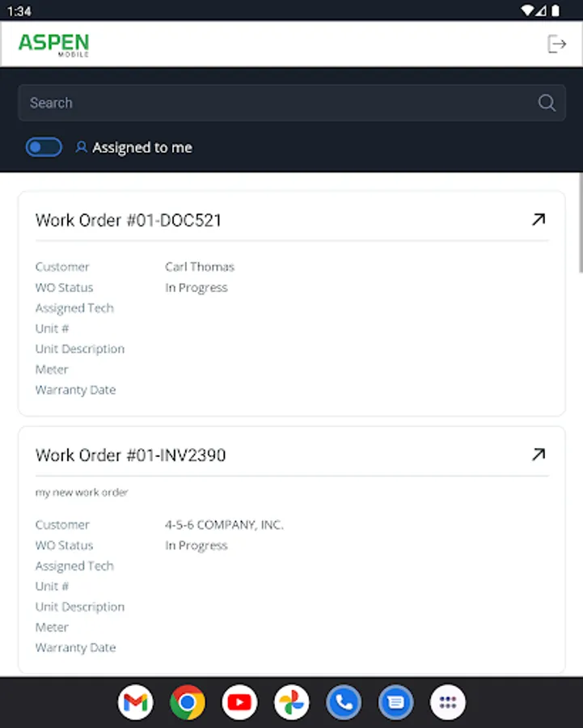The height and width of the screenshot is (728, 583).
Task: Open the Phone app
Action: pyautogui.click(x=344, y=702)
